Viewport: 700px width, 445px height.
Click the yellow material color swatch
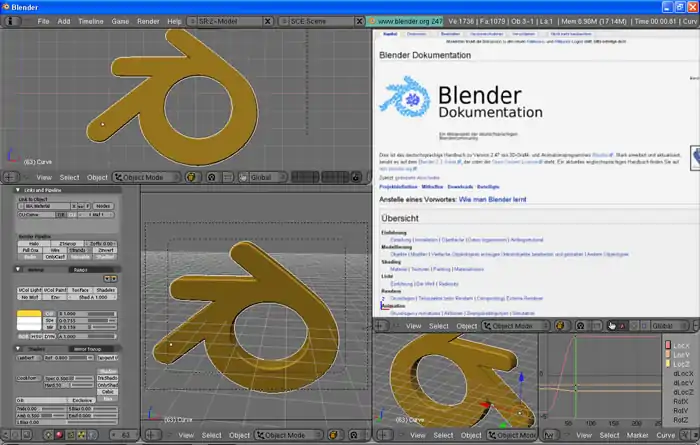(29, 313)
